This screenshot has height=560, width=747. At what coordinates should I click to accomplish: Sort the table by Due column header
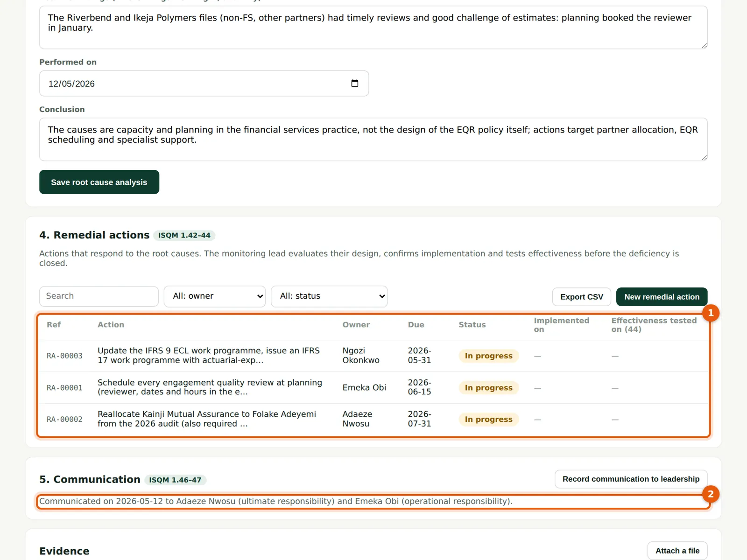[416, 325]
